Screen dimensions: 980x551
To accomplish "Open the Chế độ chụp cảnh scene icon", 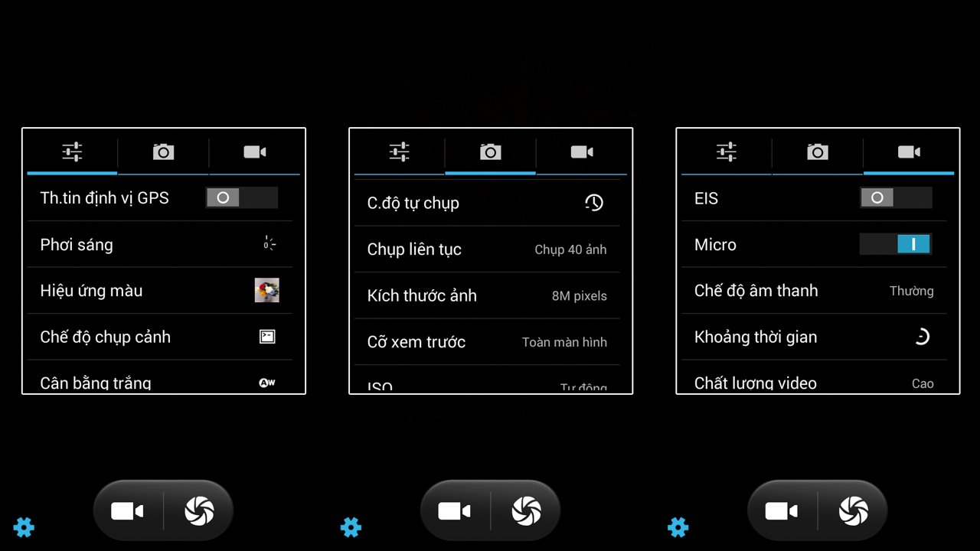I will click(x=267, y=337).
